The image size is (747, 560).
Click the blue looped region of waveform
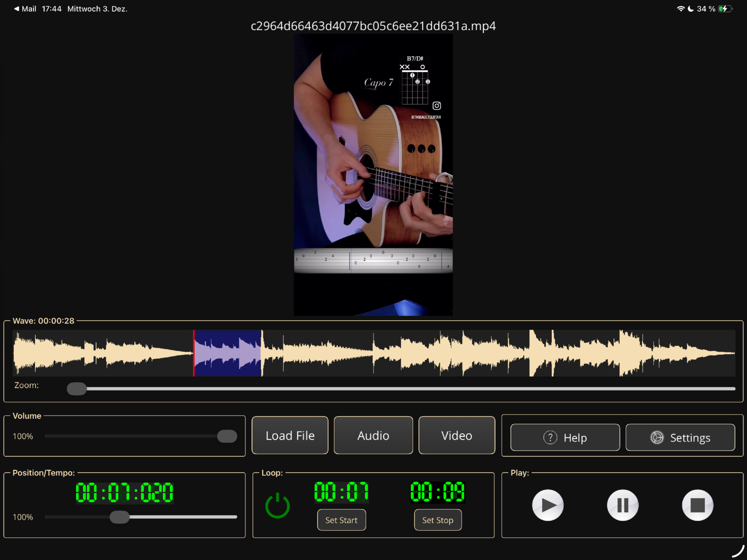(228, 353)
